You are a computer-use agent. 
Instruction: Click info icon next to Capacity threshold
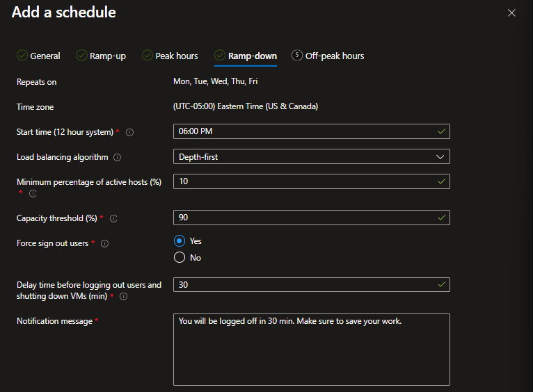tap(113, 218)
